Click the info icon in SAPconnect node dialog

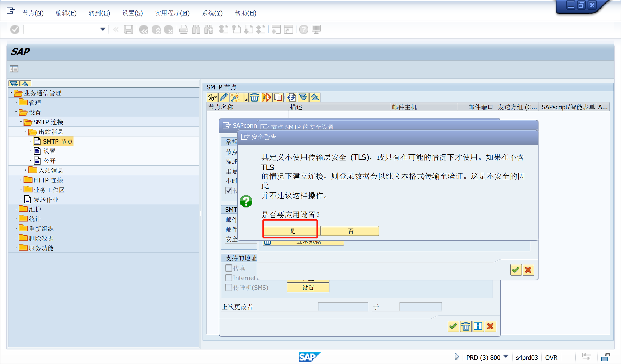[478, 327]
